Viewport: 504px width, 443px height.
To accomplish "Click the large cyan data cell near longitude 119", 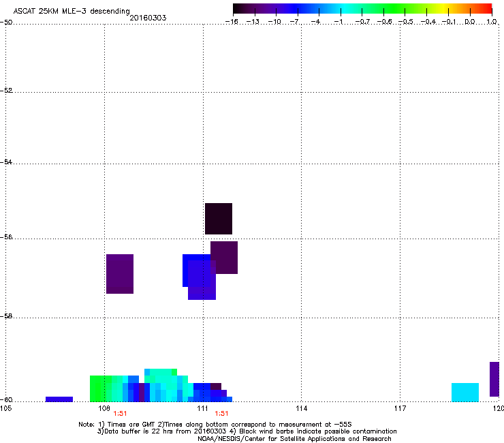I will [x=465, y=392].
